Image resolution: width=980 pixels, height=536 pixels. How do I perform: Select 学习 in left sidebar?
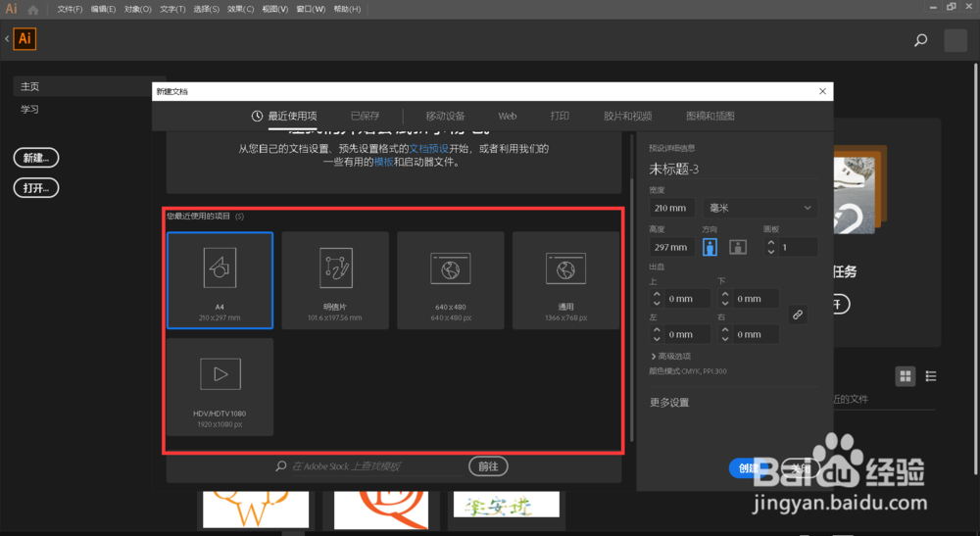pyautogui.click(x=29, y=110)
